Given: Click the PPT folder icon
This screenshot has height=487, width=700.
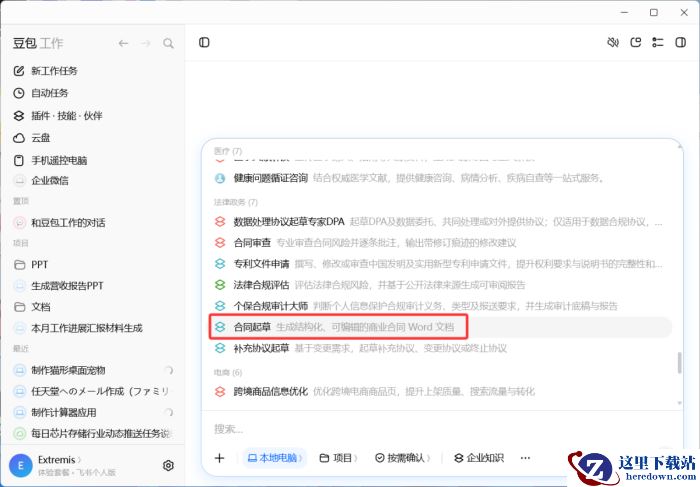Looking at the screenshot, I should [19, 265].
